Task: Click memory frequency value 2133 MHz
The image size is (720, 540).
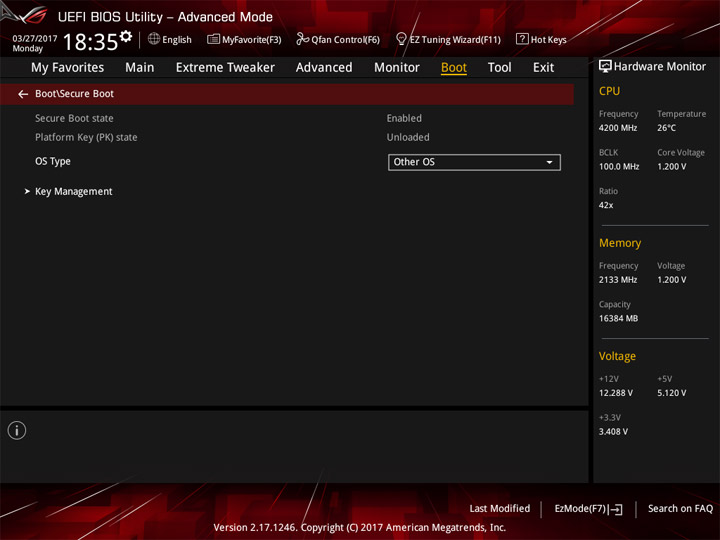Action: click(618, 280)
